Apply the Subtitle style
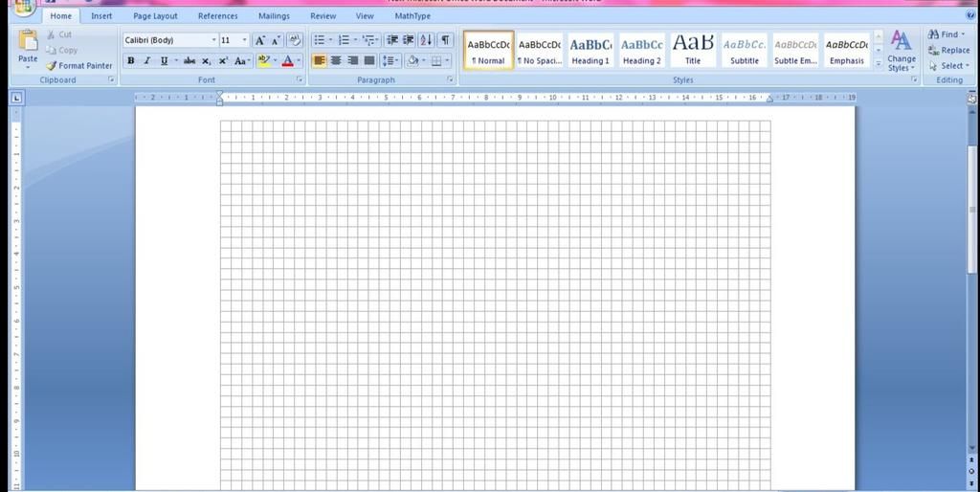980x492 pixels. pos(745,50)
